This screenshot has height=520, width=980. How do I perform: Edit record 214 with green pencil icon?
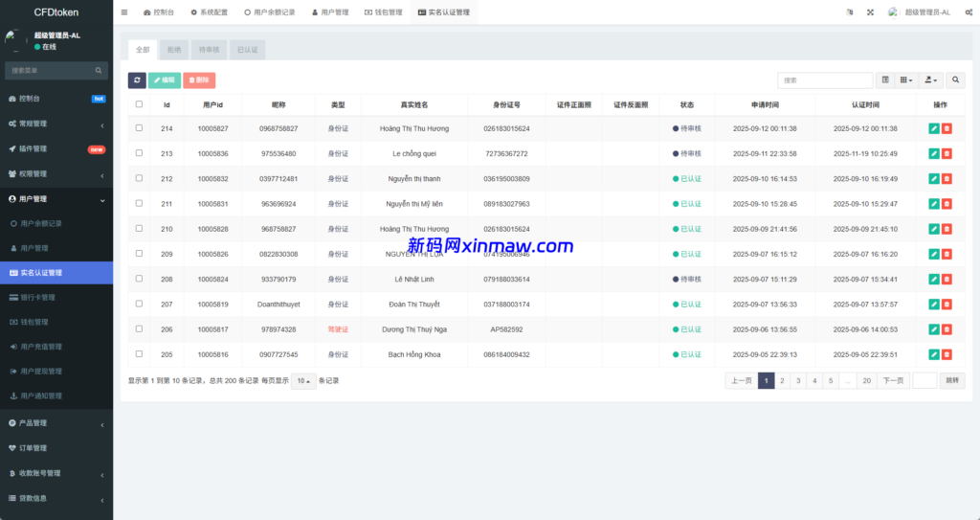click(x=934, y=128)
